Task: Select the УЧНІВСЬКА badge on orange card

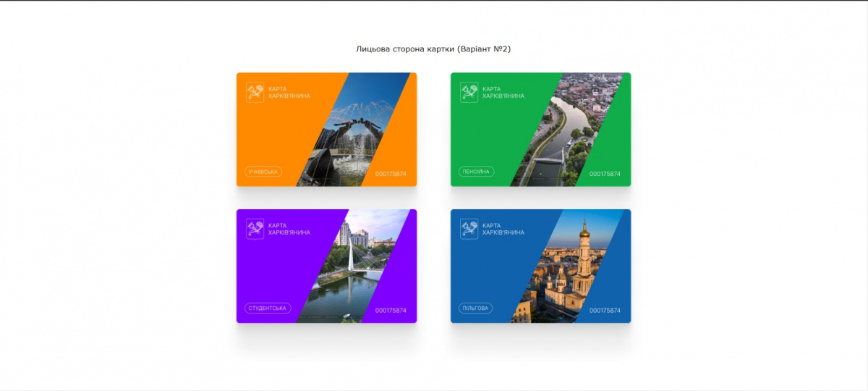Action: pyautogui.click(x=263, y=172)
